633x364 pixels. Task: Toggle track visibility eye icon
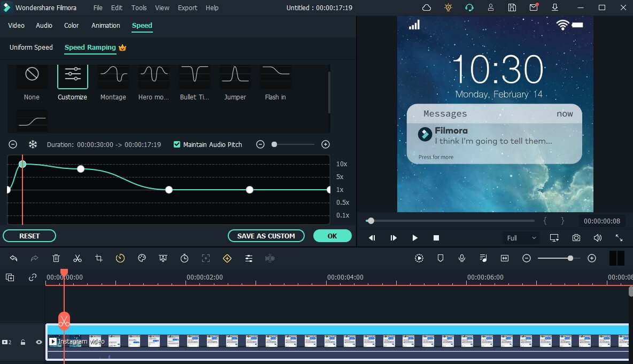[x=38, y=342]
